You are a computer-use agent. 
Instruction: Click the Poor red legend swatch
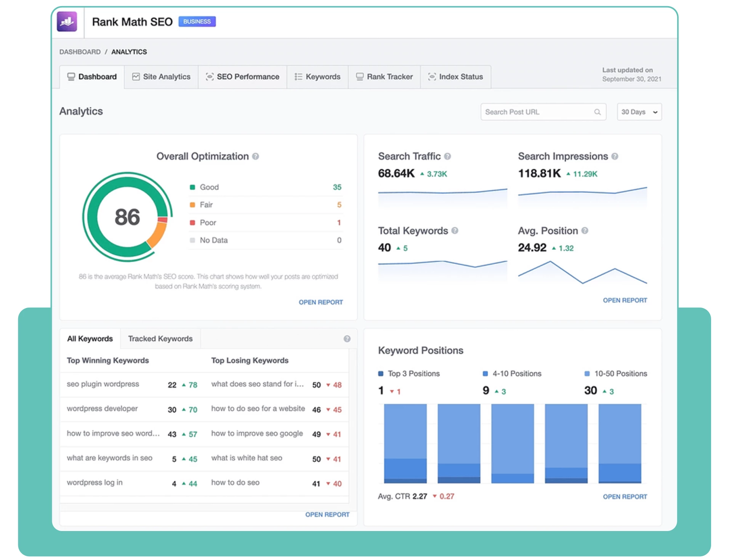[x=192, y=223]
